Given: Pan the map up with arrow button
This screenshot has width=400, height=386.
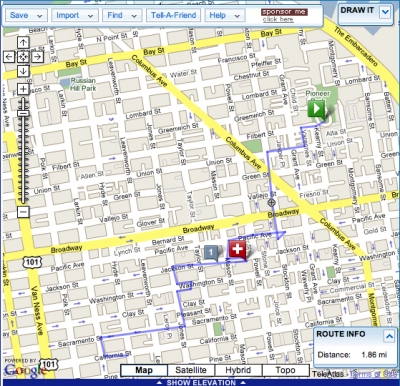Looking at the screenshot, I should pos(23,42).
